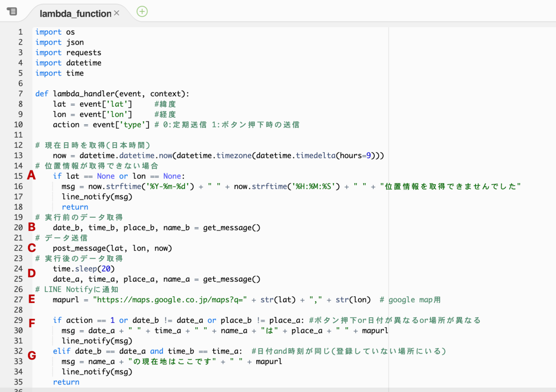The height and width of the screenshot is (392, 556).
Task: Place cursor on "import requests"
Action: point(68,52)
